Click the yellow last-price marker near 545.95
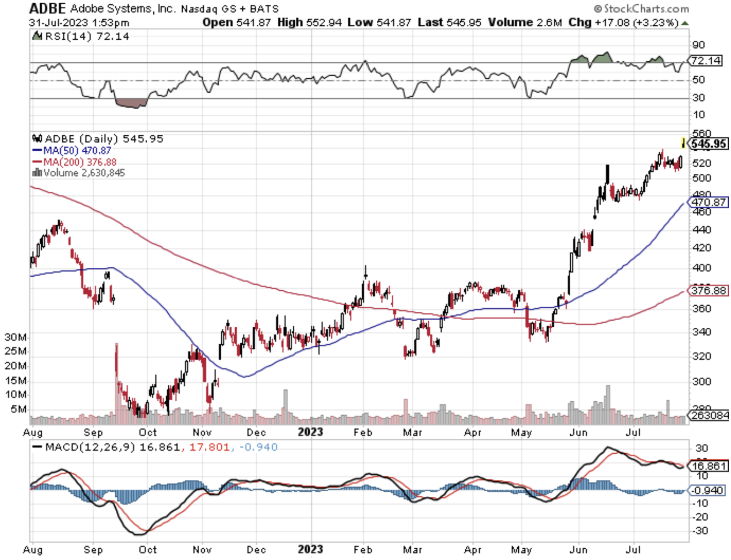The width and height of the screenshot is (731, 560). coord(683,143)
